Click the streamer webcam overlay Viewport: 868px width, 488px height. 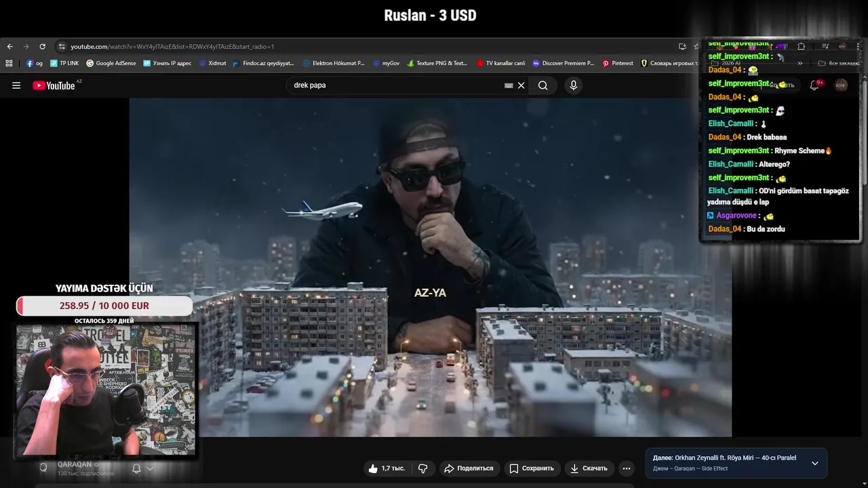point(106,390)
